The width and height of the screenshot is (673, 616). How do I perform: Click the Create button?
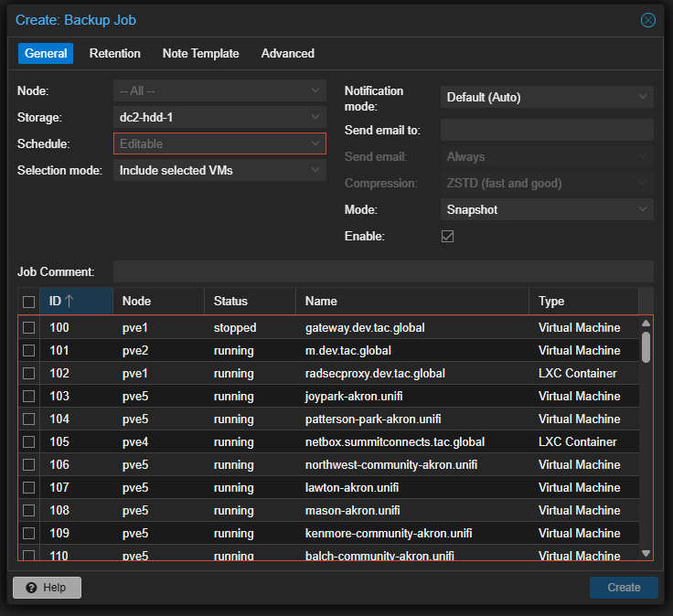(x=624, y=588)
